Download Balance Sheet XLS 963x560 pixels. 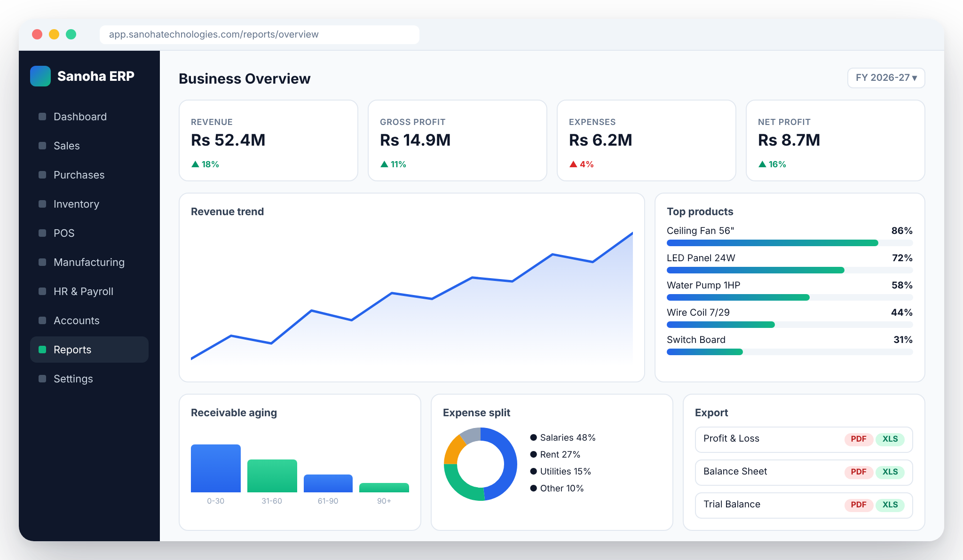point(890,472)
